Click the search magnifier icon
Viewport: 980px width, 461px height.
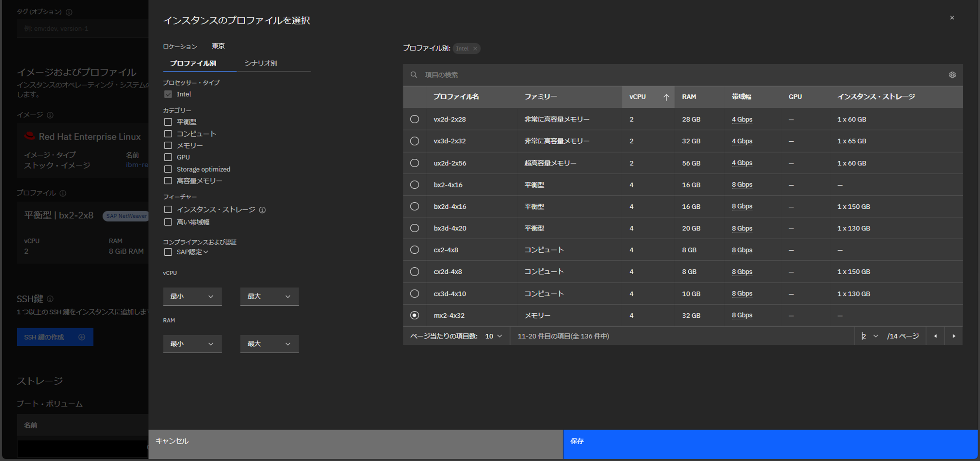click(414, 75)
